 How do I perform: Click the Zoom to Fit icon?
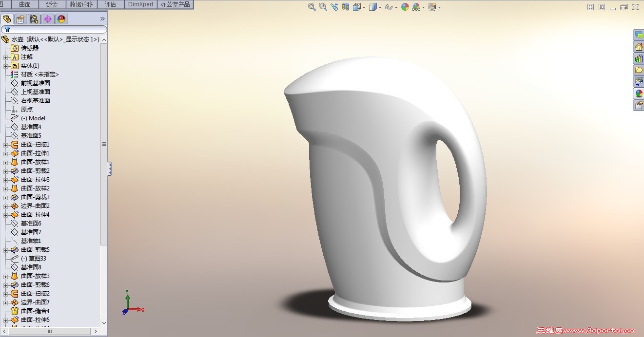click(312, 7)
